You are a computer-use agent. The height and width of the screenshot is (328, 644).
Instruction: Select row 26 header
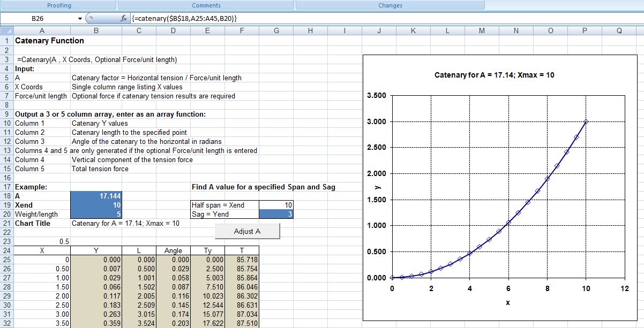pyautogui.click(x=6, y=269)
